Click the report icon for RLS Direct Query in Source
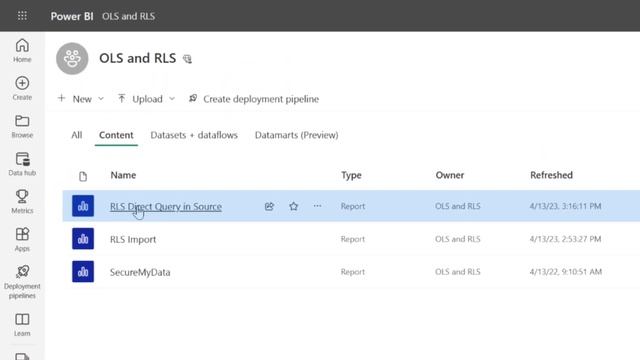640x360 pixels. 83,206
